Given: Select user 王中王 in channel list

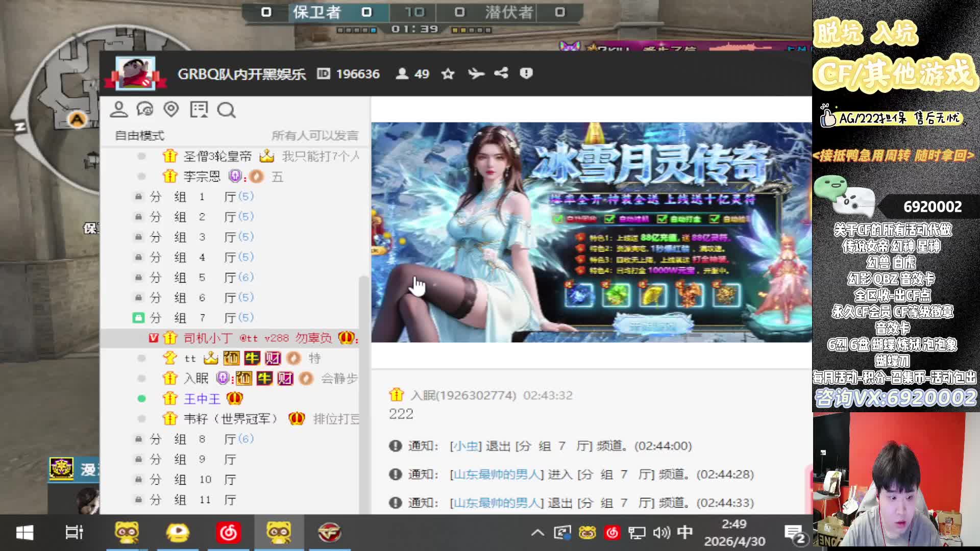Looking at the screenshot, I should [202, 399].
